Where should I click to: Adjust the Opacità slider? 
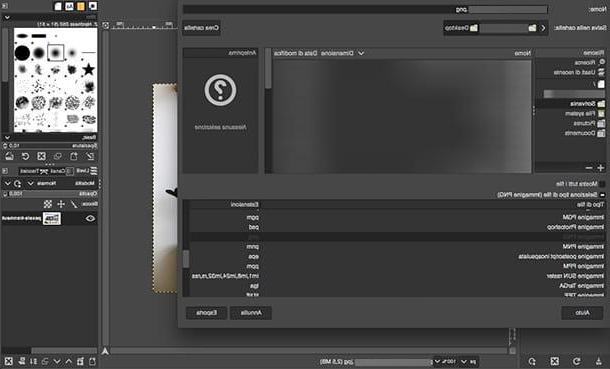coord(50,193)
